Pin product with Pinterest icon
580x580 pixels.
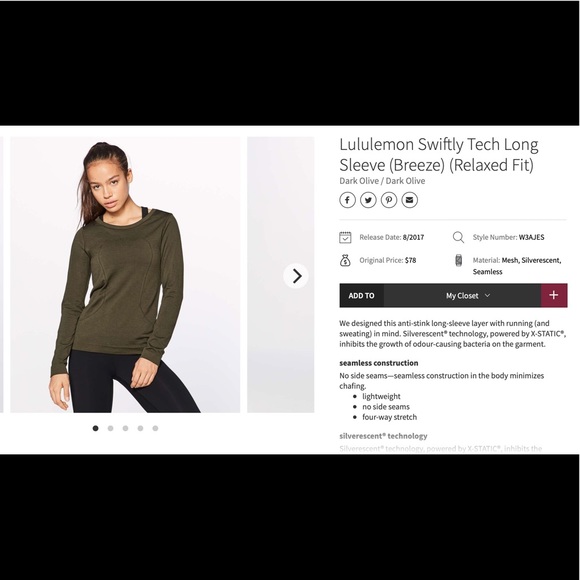[x=389, y=200]
